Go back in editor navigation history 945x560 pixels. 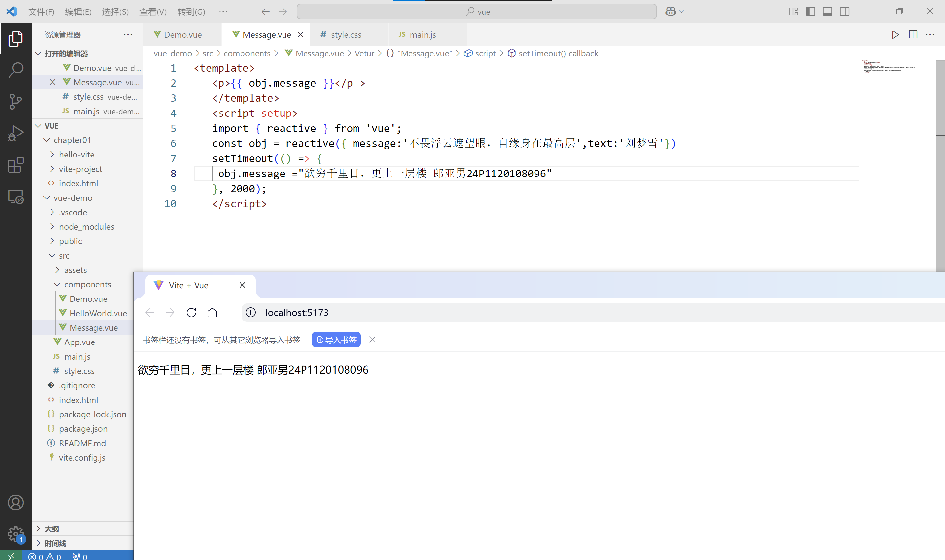point(266,12)
